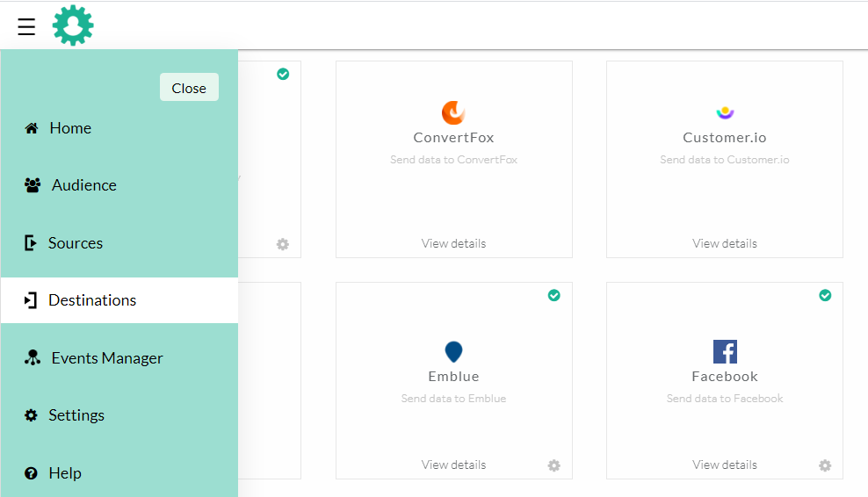
Task: Click checkmark badge on partially hidden card
Action: coord(283,74)
